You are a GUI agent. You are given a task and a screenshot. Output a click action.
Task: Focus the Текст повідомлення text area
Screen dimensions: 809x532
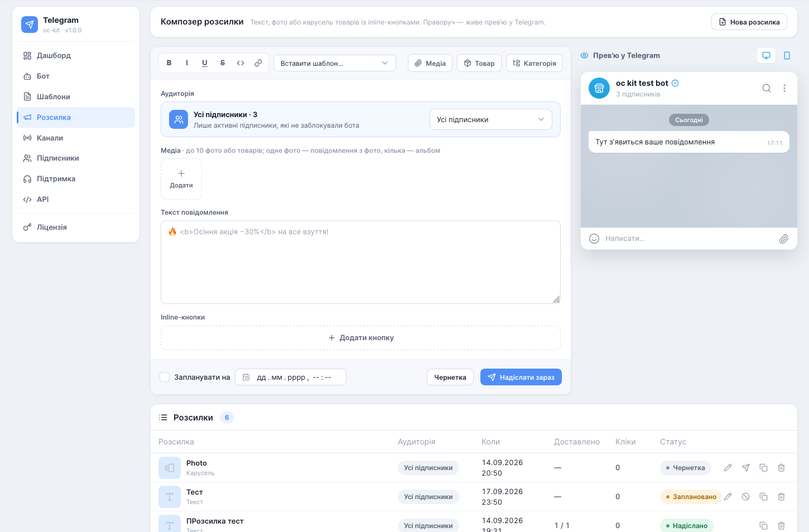[x=360, y=262]
